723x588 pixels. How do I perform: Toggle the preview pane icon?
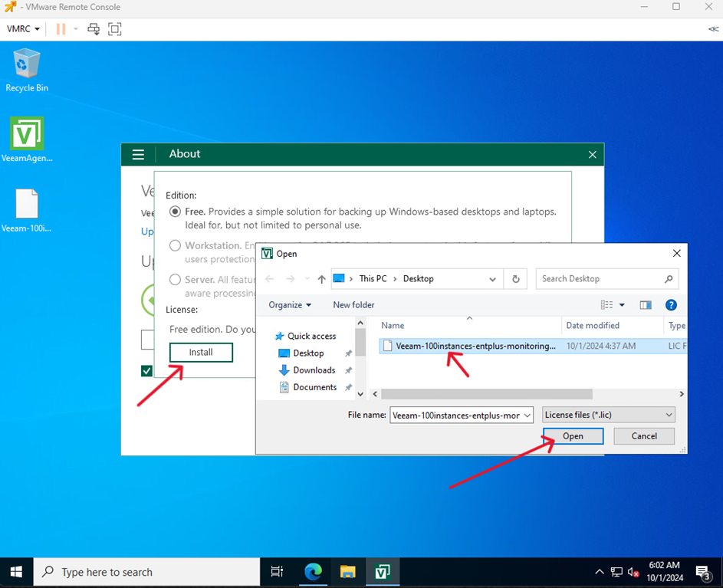[x=646, y=305]
